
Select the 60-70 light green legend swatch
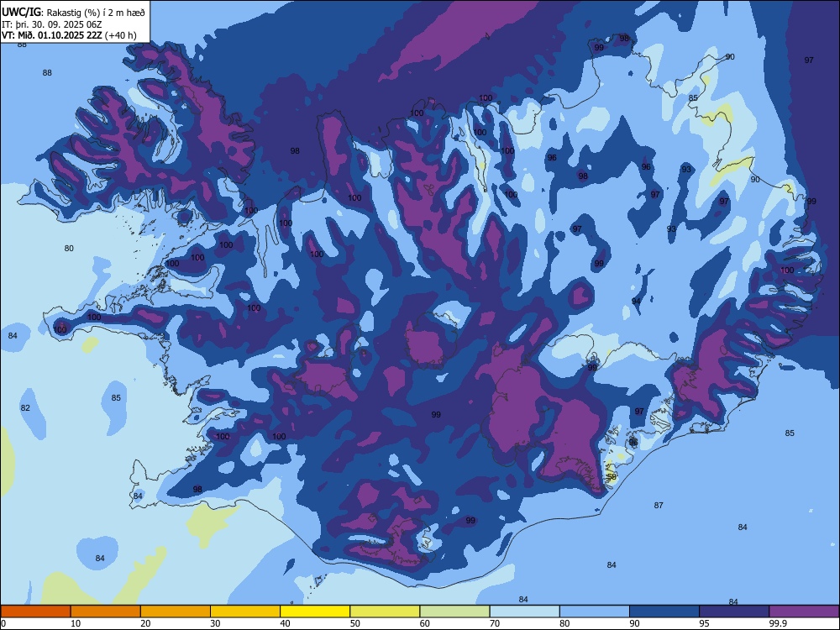(454, 612)
